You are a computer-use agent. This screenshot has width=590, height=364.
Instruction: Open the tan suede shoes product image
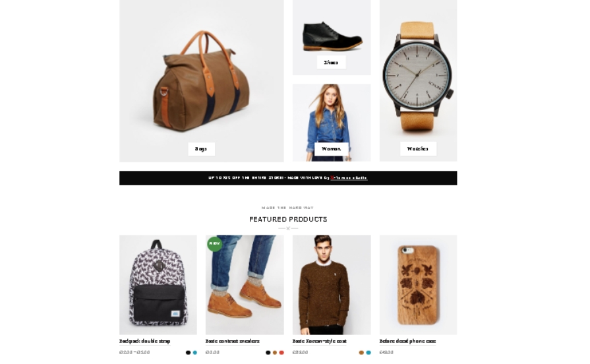click(245, 285)
